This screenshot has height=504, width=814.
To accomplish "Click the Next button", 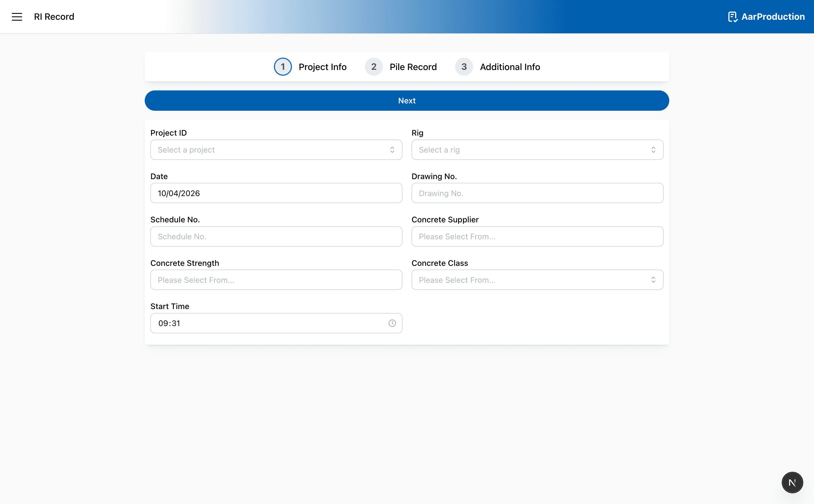I will 406,100.
